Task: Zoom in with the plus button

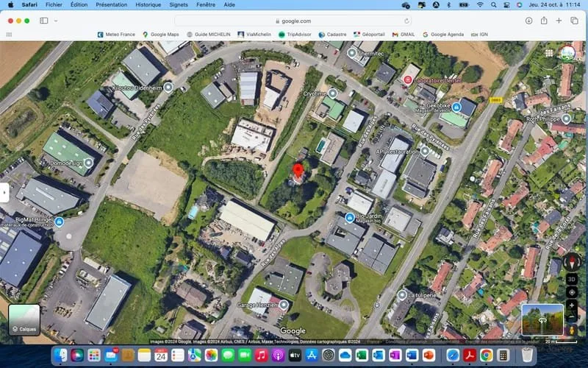Action: pyautogui.click(x=572, y=305)
